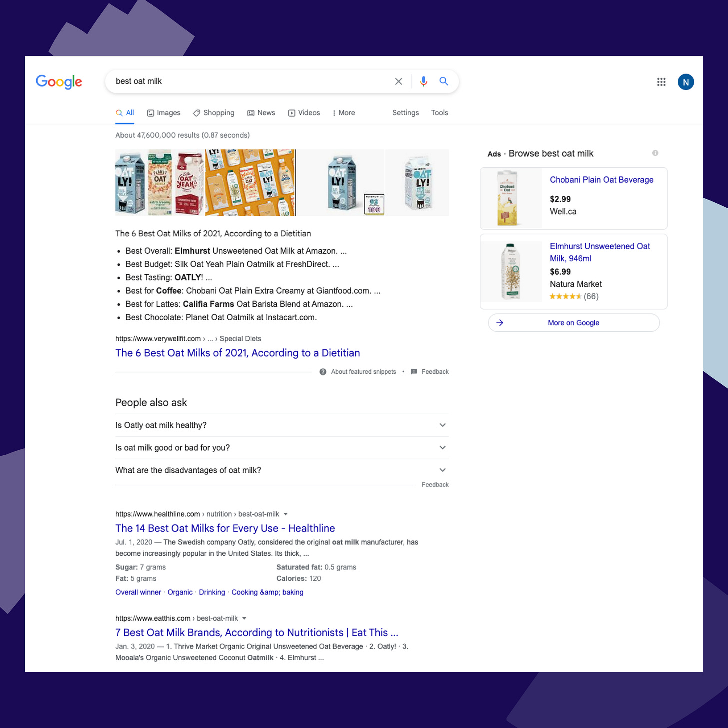Viewport: 728px width, 728px height.
Task: Click the Best Chocolate: Planet Oat list item
Action: (x=221, y=318)
